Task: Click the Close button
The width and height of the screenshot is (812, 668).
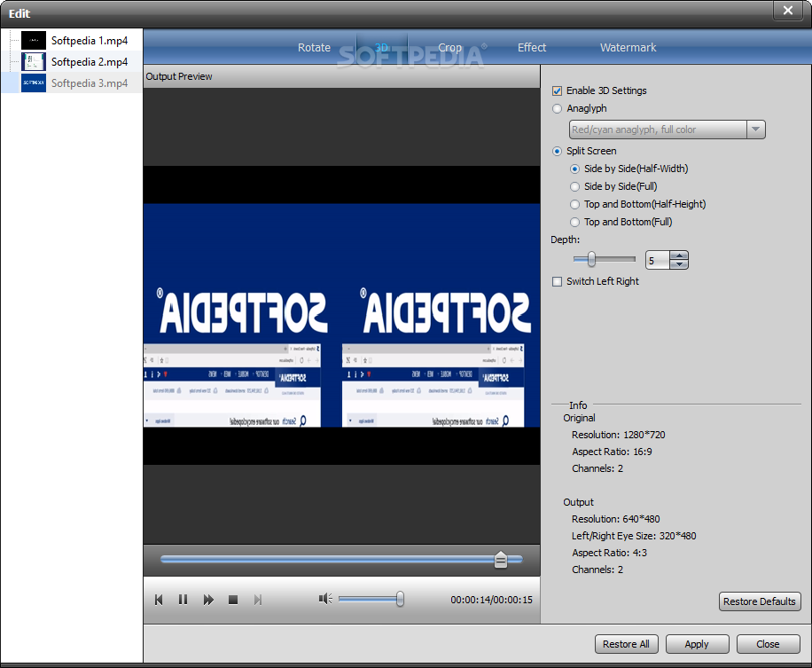Action: click(768, 644)
